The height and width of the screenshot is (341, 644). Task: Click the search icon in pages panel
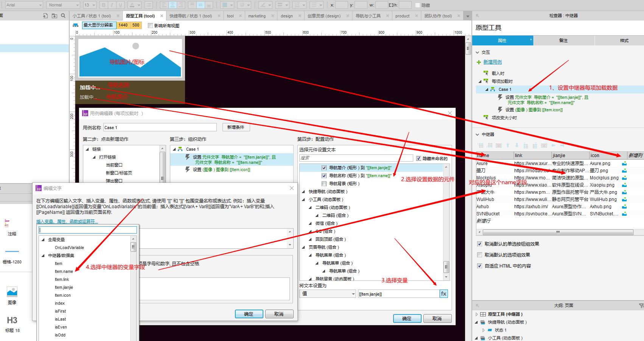[63, 16]
